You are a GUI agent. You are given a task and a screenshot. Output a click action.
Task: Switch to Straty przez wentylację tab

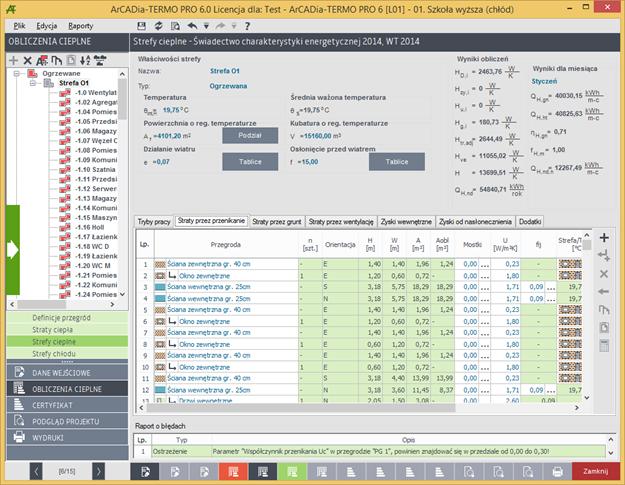point(341,222)
